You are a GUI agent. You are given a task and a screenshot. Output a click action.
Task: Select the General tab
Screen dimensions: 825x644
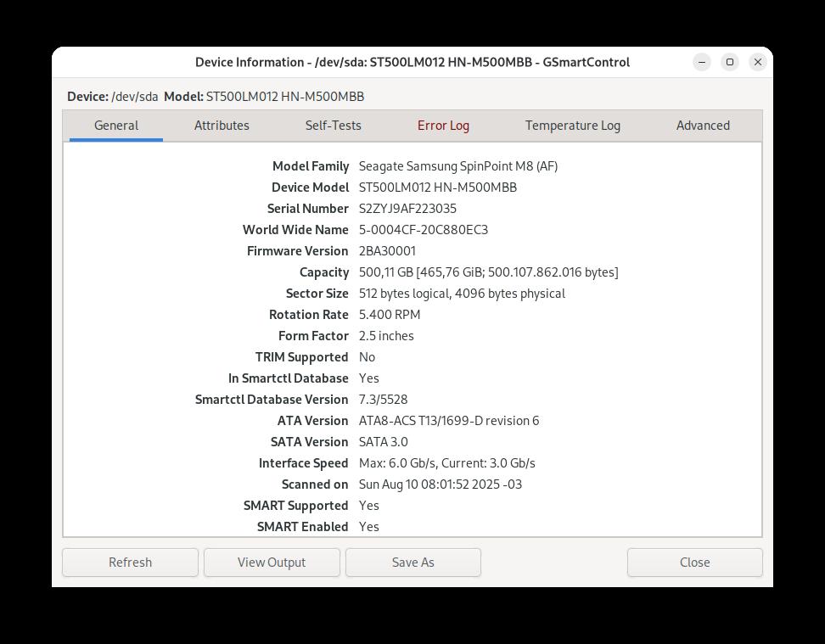coord(116,126)
